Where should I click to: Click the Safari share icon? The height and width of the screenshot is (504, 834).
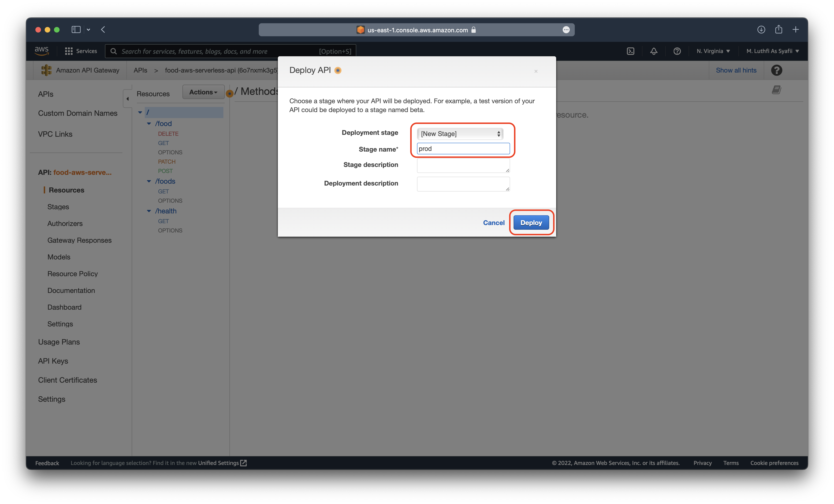[x=778, y=30]
